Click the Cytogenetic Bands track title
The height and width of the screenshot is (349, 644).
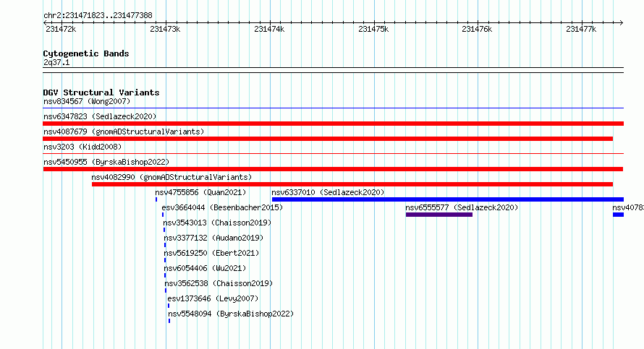(x=86, y=53)
